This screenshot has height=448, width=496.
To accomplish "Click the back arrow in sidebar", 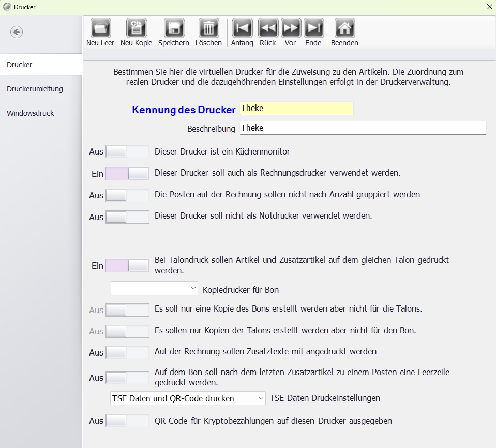I will tap(17, 33).
